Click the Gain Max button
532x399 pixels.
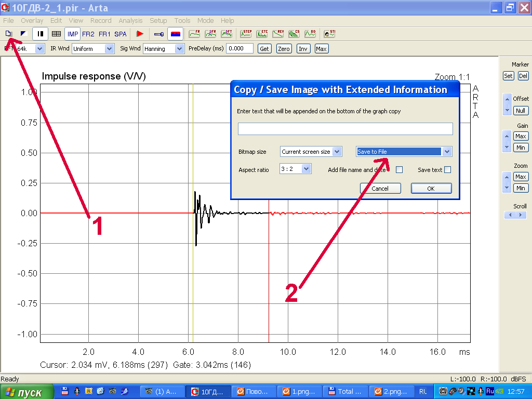coord(521,136)
